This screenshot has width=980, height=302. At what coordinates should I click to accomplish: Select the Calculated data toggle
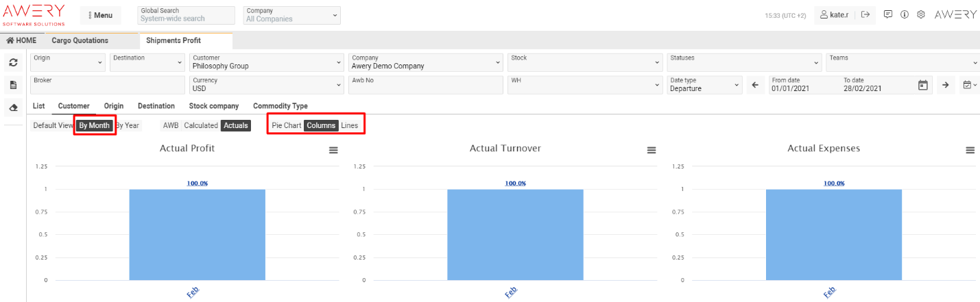[x=201, y=126]
